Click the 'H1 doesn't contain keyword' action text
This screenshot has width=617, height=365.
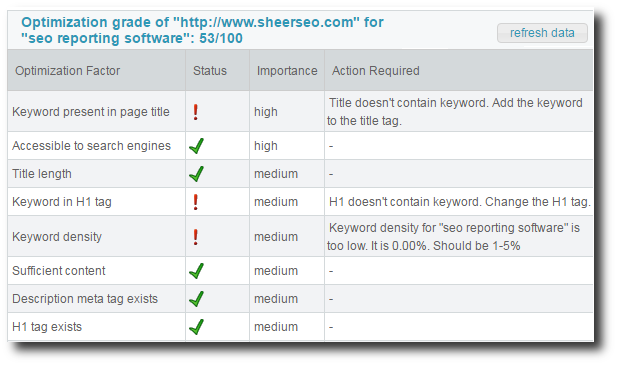tap(460, 202)
